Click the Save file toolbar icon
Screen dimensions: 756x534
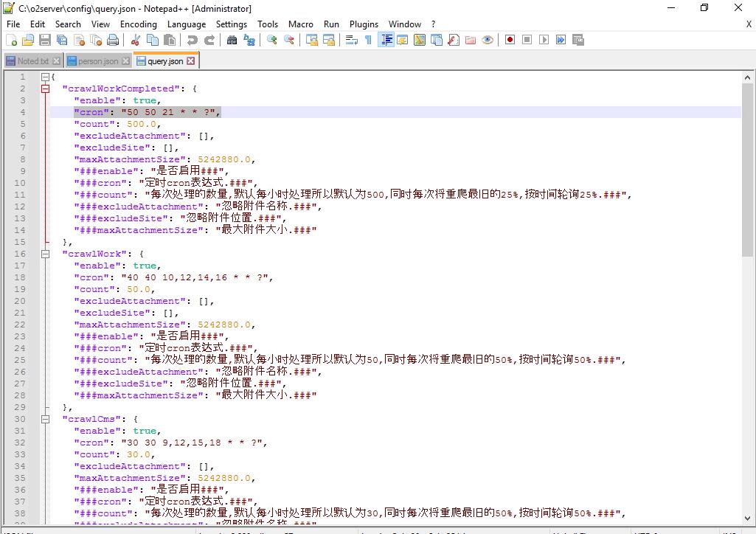click(x=45, y=40)
